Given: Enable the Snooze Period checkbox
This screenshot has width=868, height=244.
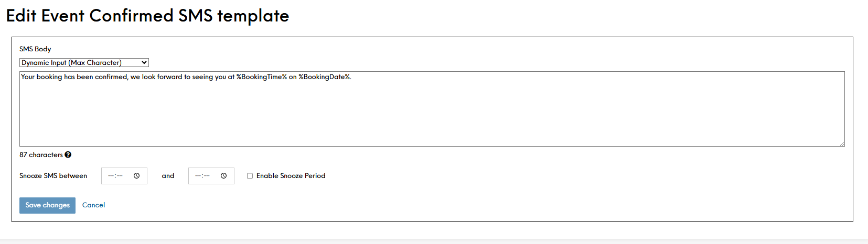Looking at the screenshot, I should (250, 176).
